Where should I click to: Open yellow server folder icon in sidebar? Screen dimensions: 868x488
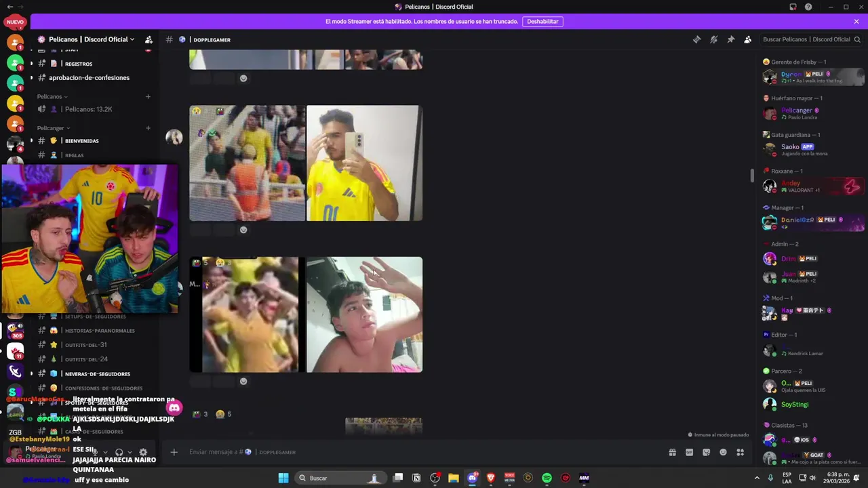pyautogui.click(x=15, y=104)
